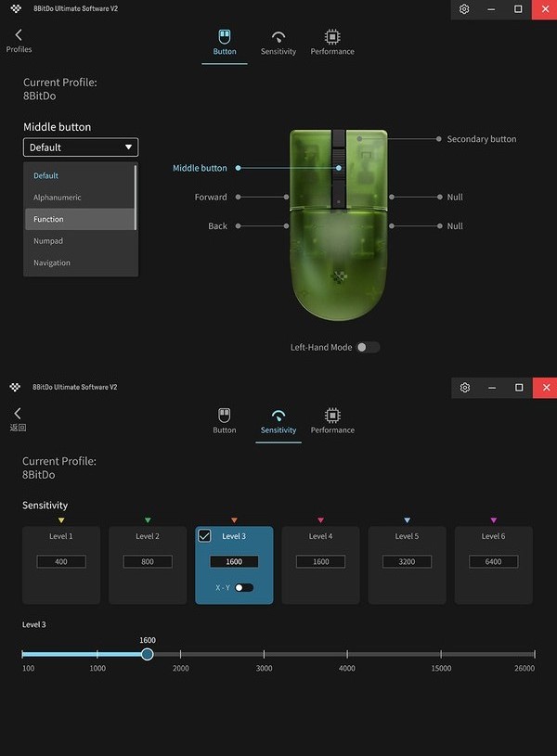
Task: Click settings gear in Sensitivity levels window
Action: (465, 388)
